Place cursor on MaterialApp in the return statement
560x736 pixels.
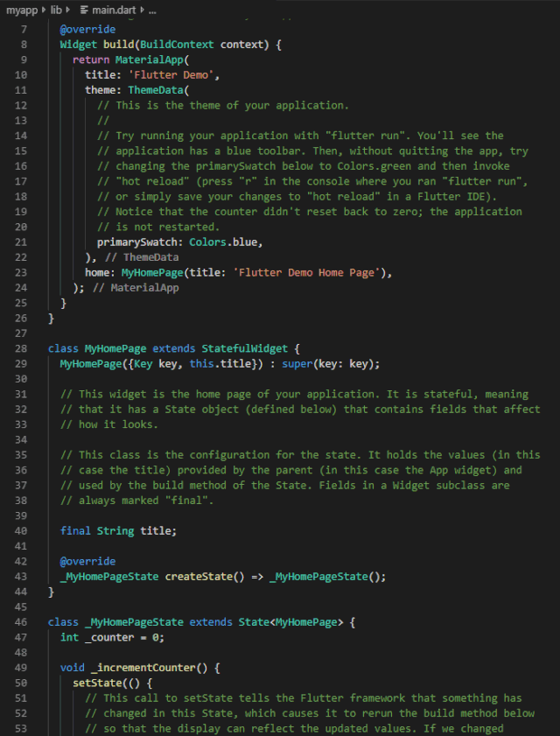point(150,60)
